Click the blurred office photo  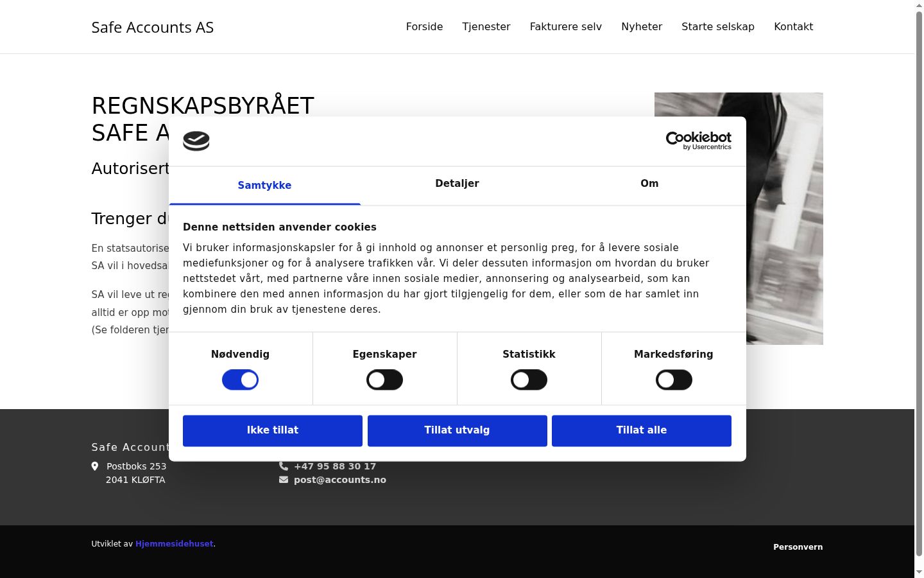[x=784, y=218]
